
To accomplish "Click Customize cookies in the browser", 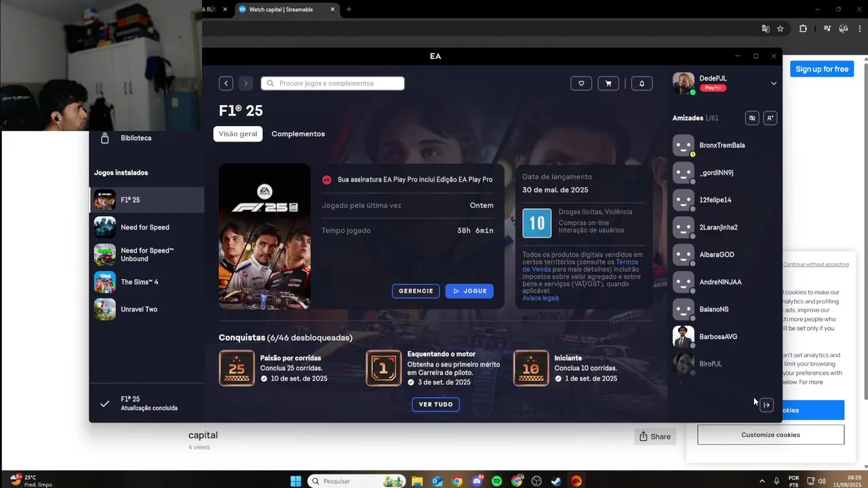I will [x=770, y=435].
